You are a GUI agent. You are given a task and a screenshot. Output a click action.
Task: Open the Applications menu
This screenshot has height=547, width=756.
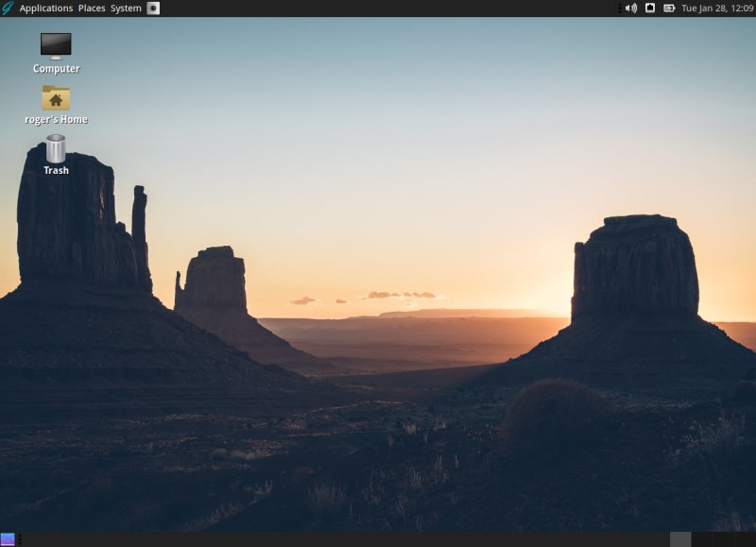tap(45, 8)
